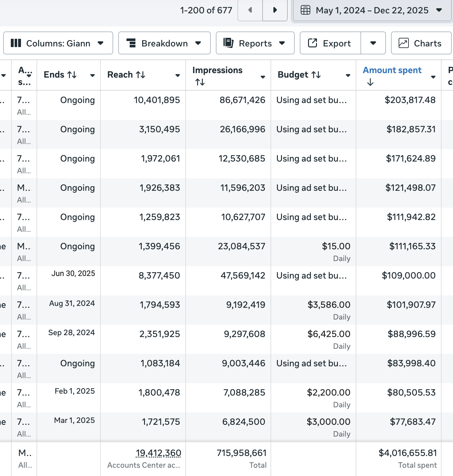Click Amount spent descending sort arrow

[370, 82]
